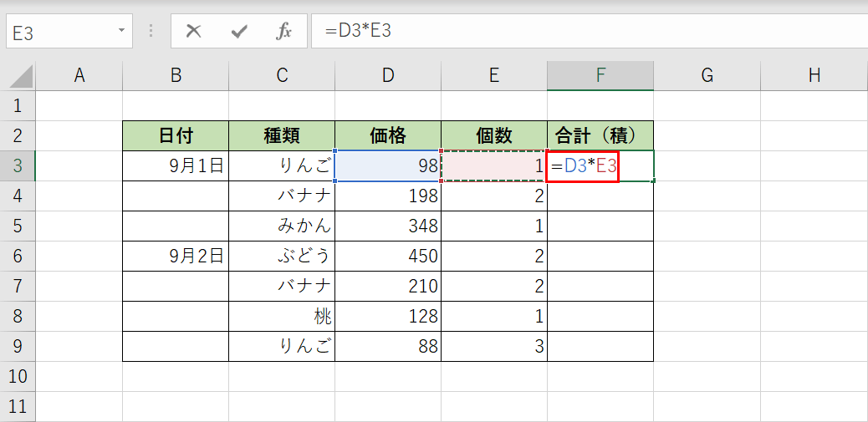The width and height of the screenshot is (868, 422).
Task: Select row 5 header
Action: tap(18, 226)
